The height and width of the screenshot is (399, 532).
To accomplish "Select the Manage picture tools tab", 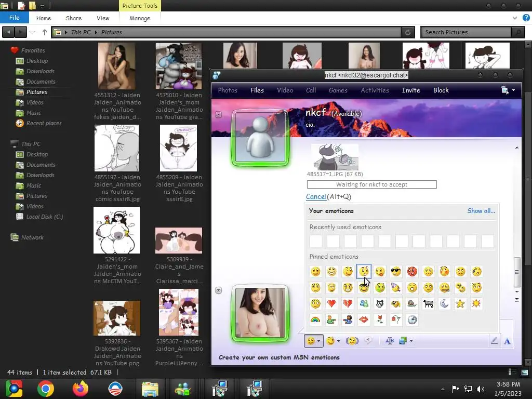I will coord(140,18).
